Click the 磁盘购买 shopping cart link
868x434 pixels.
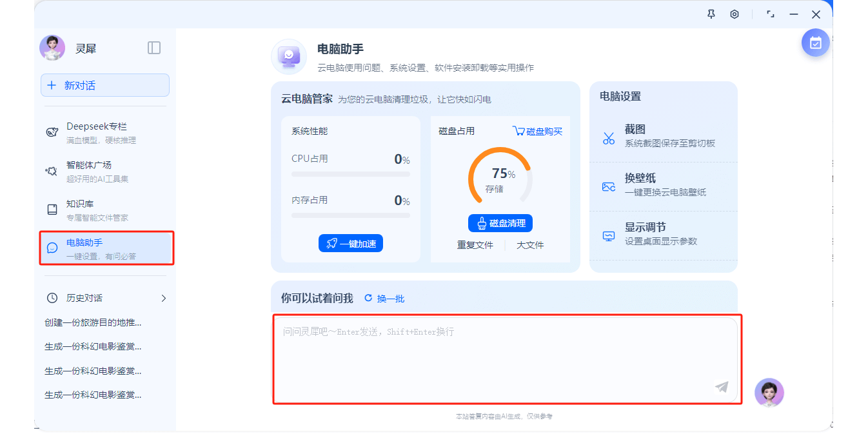click(537, 131)
